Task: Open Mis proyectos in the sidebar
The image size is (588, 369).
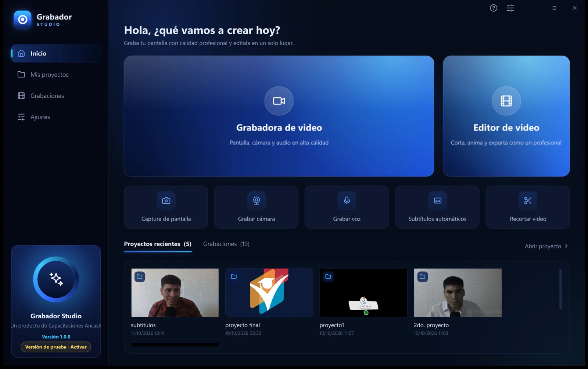Action: tap(56, 75)
